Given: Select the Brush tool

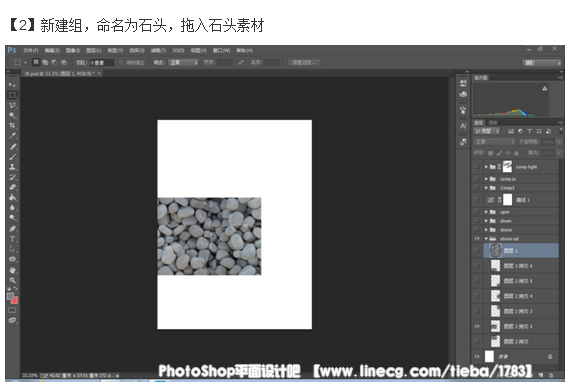Looking at the screenshot, I should click(x=12, y=157).
